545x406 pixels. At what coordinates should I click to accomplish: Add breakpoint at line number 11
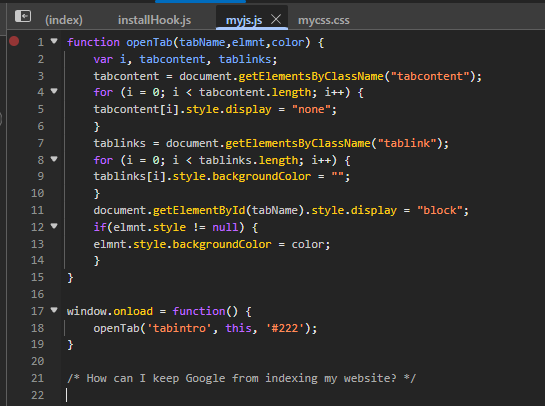coord(38,210)
